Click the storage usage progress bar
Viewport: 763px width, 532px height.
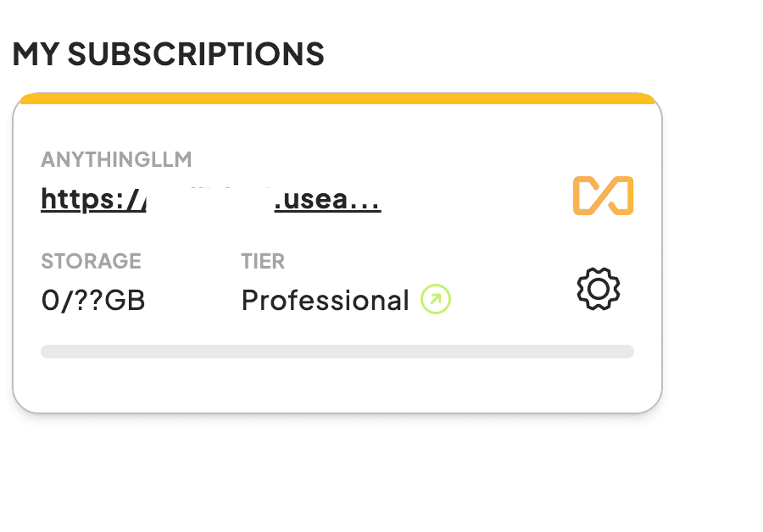[x=337, y=351]
